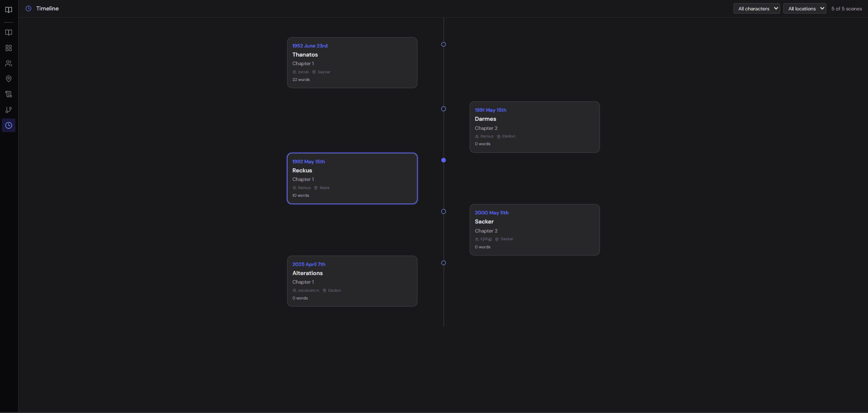Click 'Chapter 2' on the Darmes card

tap(486, 128)
